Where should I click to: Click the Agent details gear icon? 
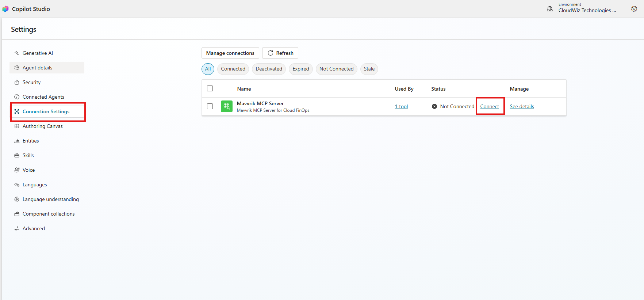17,68
